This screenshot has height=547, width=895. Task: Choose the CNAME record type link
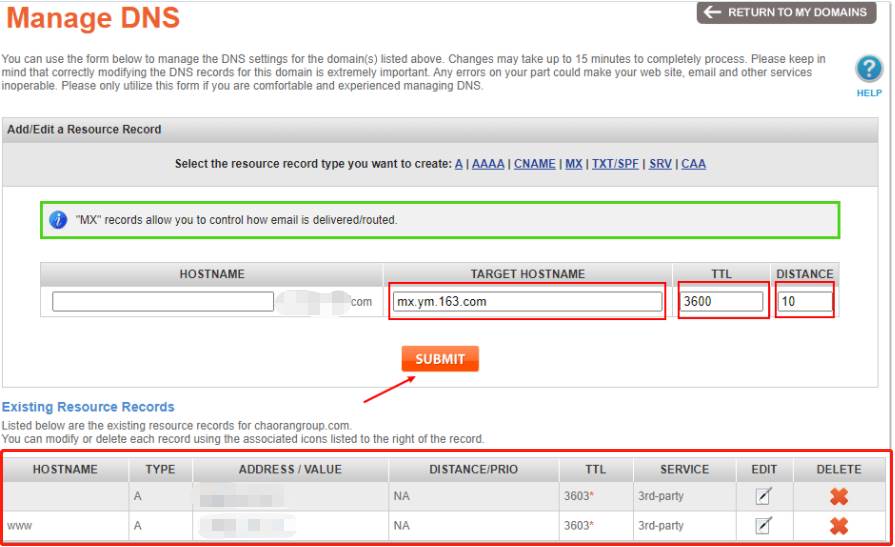point(534,164)
